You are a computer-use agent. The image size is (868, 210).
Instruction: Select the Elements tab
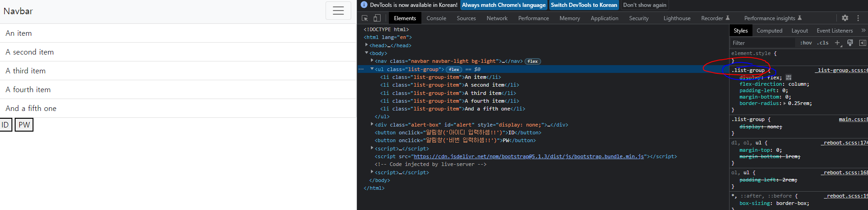[x=405, y=18]
